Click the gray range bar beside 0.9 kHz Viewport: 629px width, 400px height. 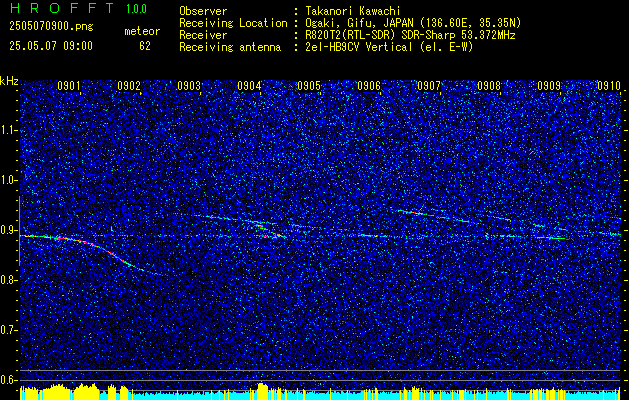point(19,231)
